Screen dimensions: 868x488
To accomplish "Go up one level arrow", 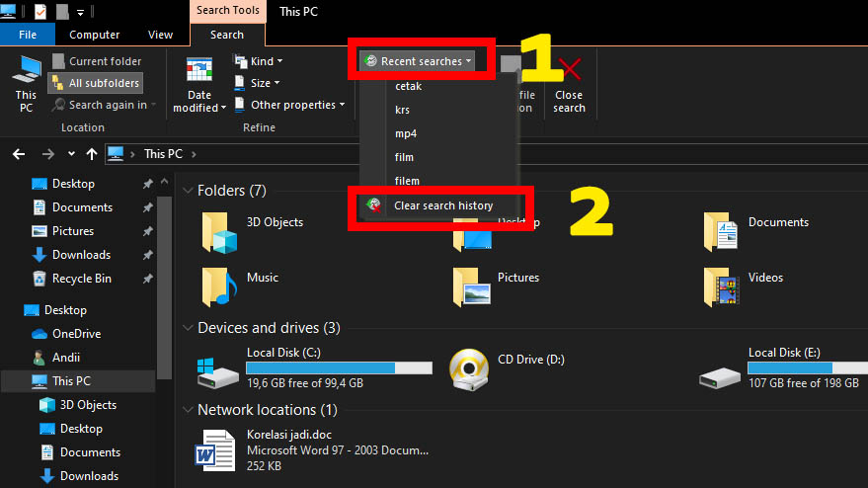I will 91,154.
